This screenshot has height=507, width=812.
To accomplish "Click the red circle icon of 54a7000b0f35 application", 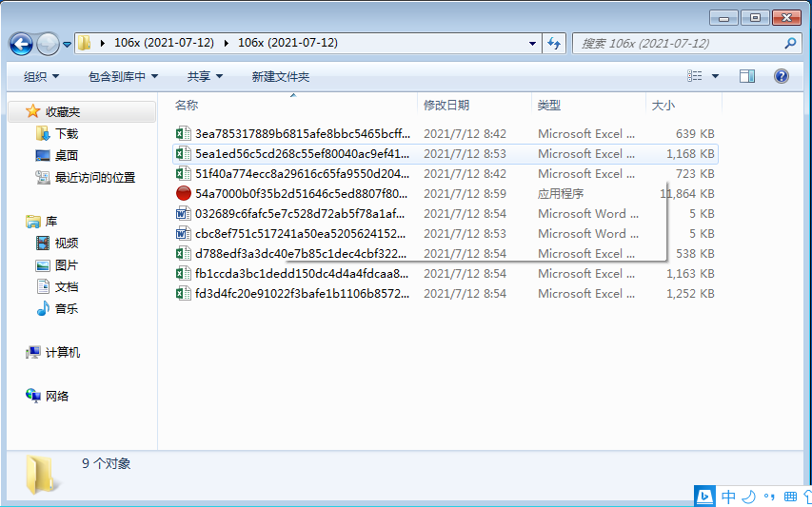I will [x=184, y=193].
